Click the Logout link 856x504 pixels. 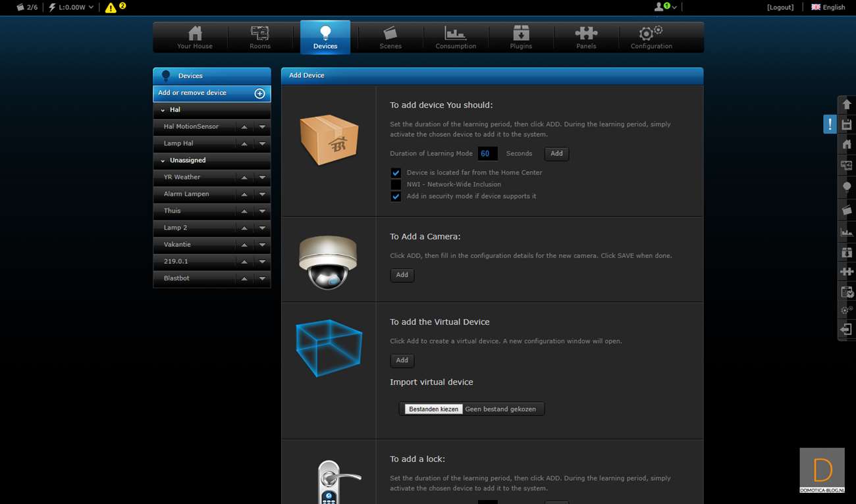780,7
